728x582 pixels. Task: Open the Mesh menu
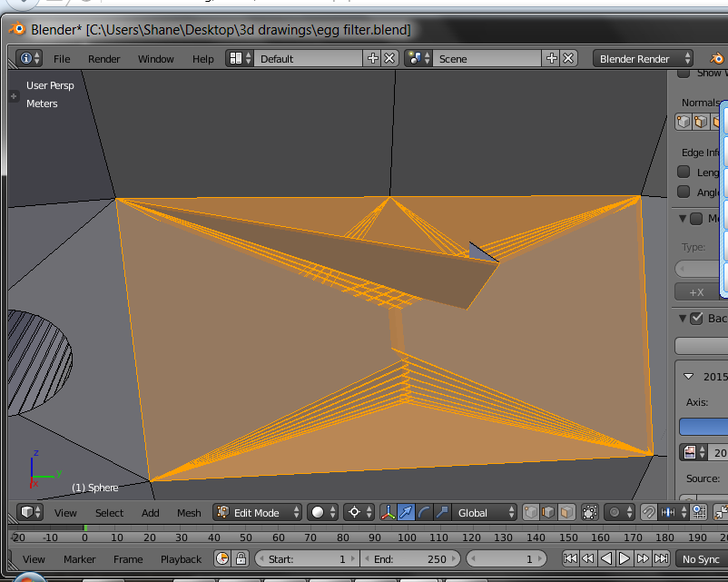click(x=189, y=513)
